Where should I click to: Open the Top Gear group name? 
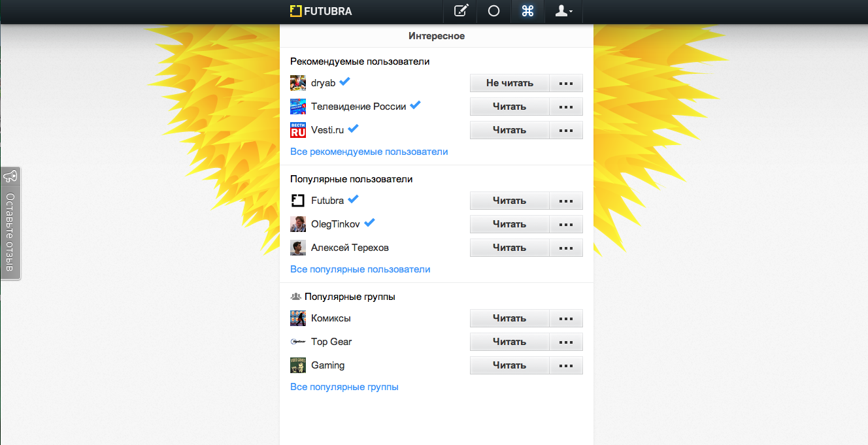pyautogui.click(x=331, y=342)
